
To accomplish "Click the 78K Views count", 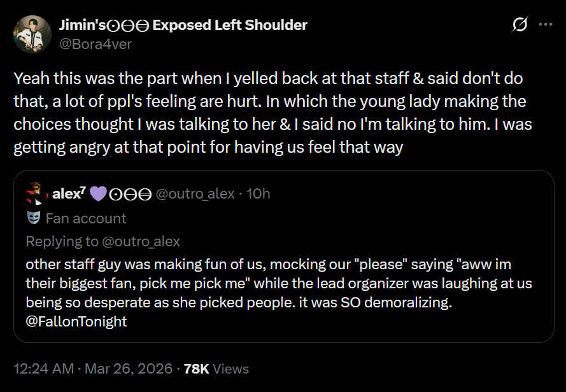I will (216, 368).
